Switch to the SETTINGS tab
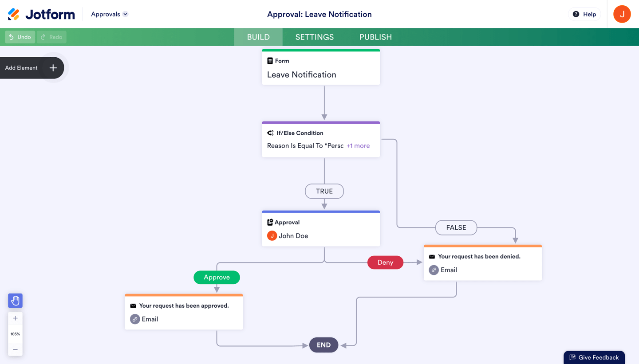 (x=315, y=37)
